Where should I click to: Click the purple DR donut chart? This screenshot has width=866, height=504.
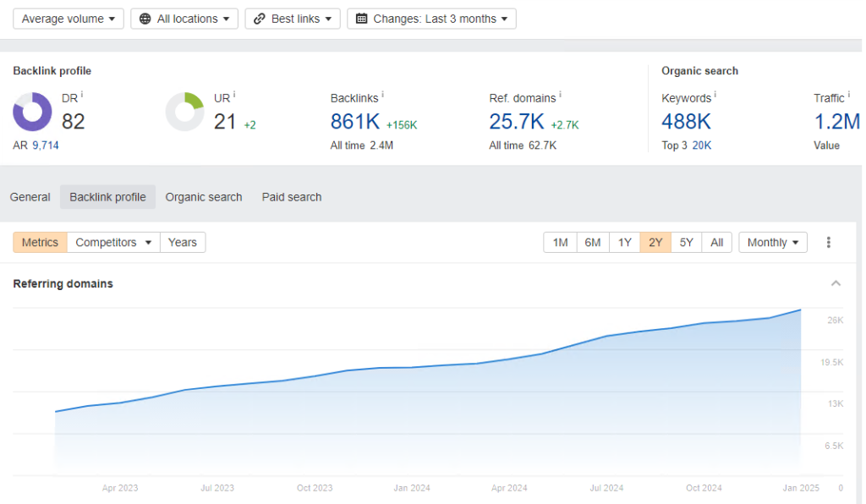[x=32, y=112]
